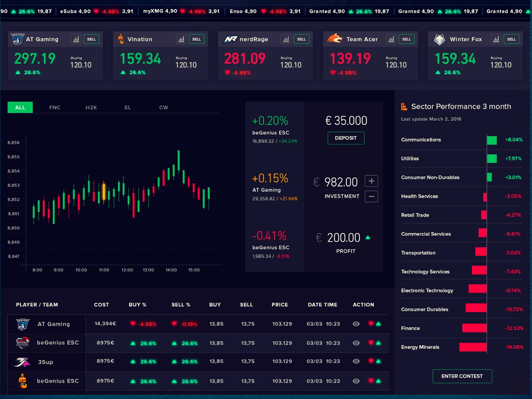This screenshot has height=399, width=532.
Task: Select the H2K chart tab
Action: (x=91, y=107)
